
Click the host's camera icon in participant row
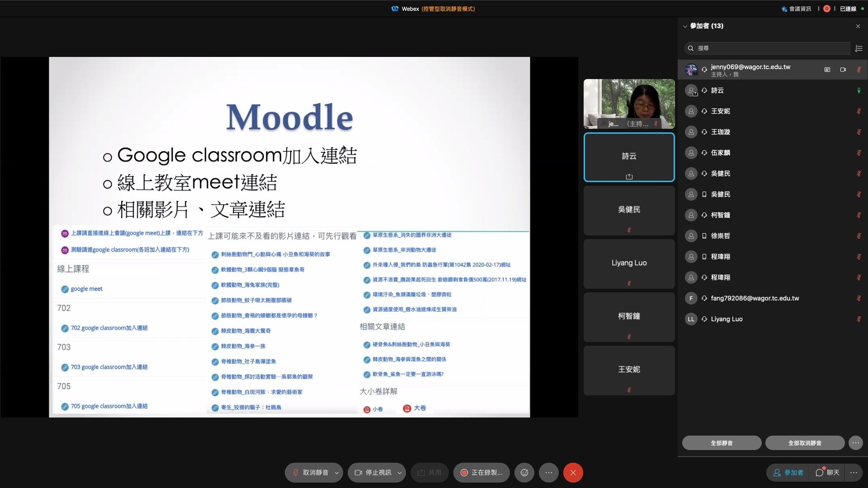click(x=843, y=70)
